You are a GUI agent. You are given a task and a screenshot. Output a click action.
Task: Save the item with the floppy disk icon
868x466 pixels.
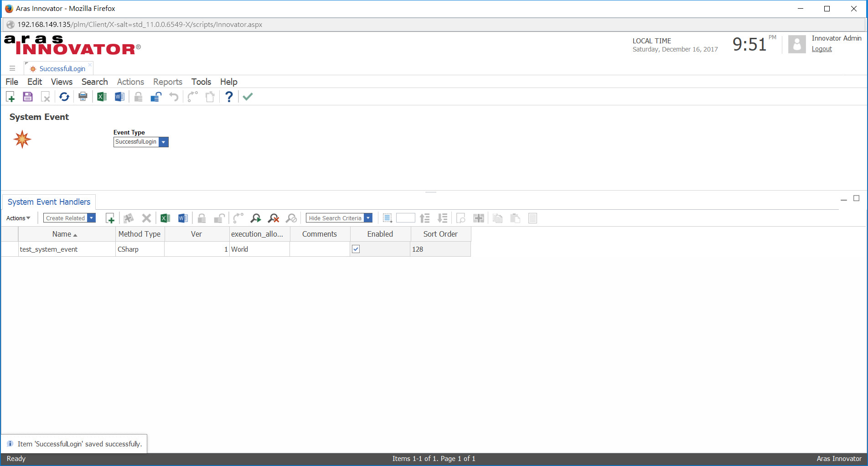(28, 97)
